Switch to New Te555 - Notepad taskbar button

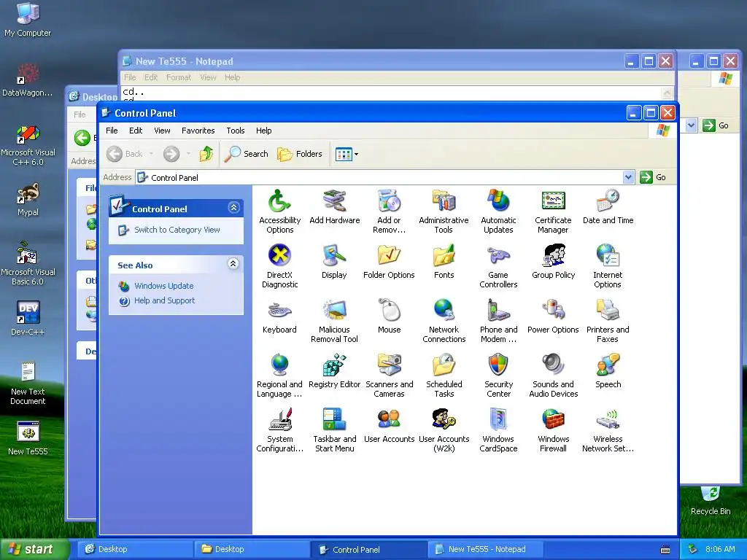[x=485, y=549]
